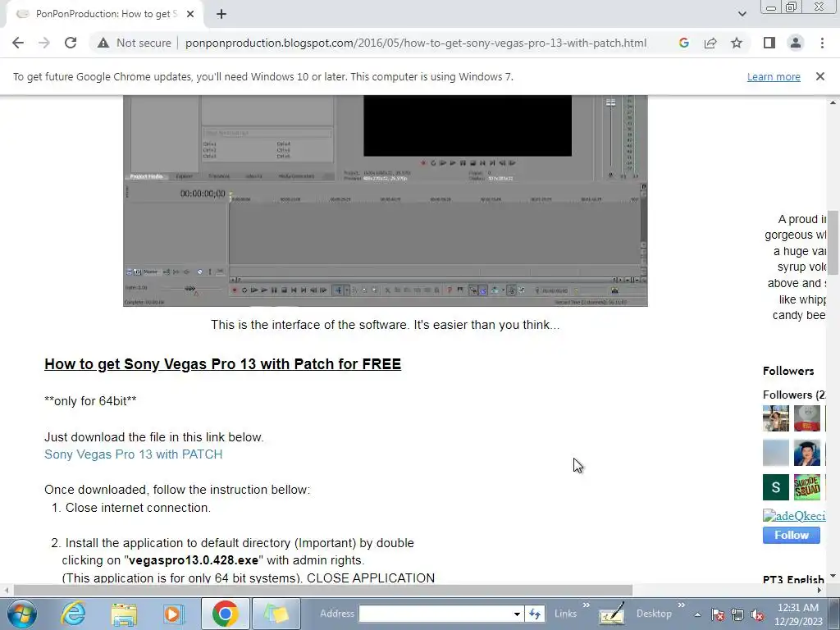Viewport: 840px width, 630px height.
Task: Share this page via share icon
Action: pyautogui.click(x=710, y=43)
